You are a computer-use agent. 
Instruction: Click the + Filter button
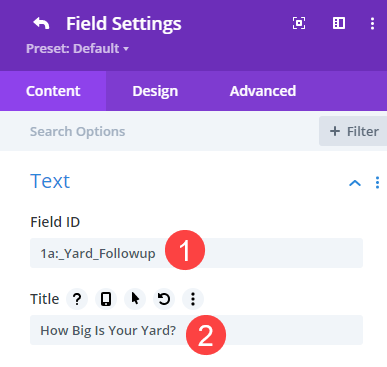[353, 131]
